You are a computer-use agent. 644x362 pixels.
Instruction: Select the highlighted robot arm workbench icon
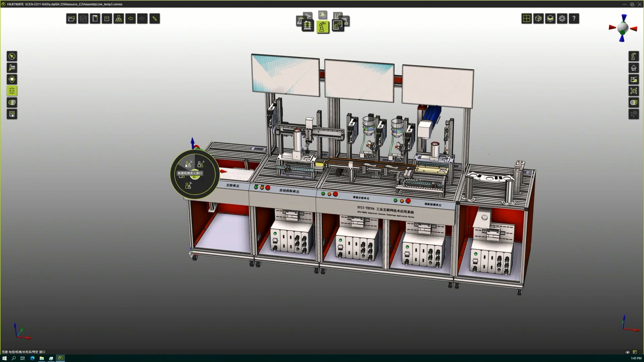(323, 27)
